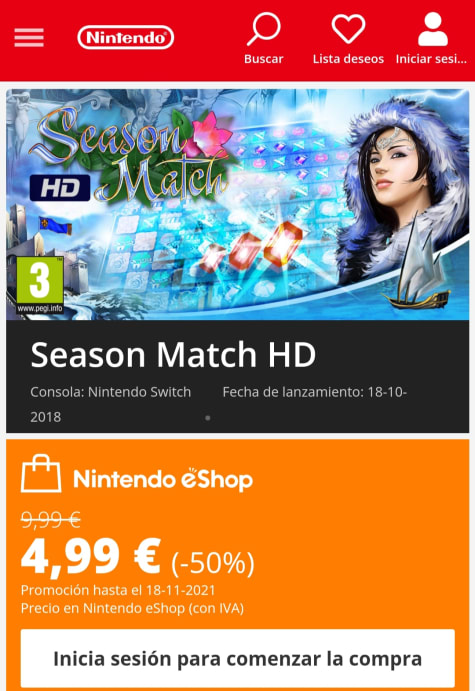Tap the Iniciar sesión user icon

tap(433, 29)
